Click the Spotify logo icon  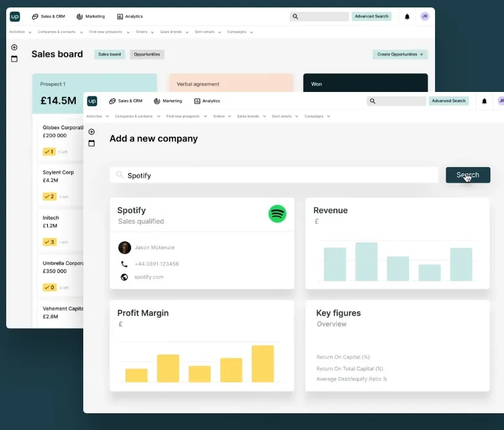(277, 214)
